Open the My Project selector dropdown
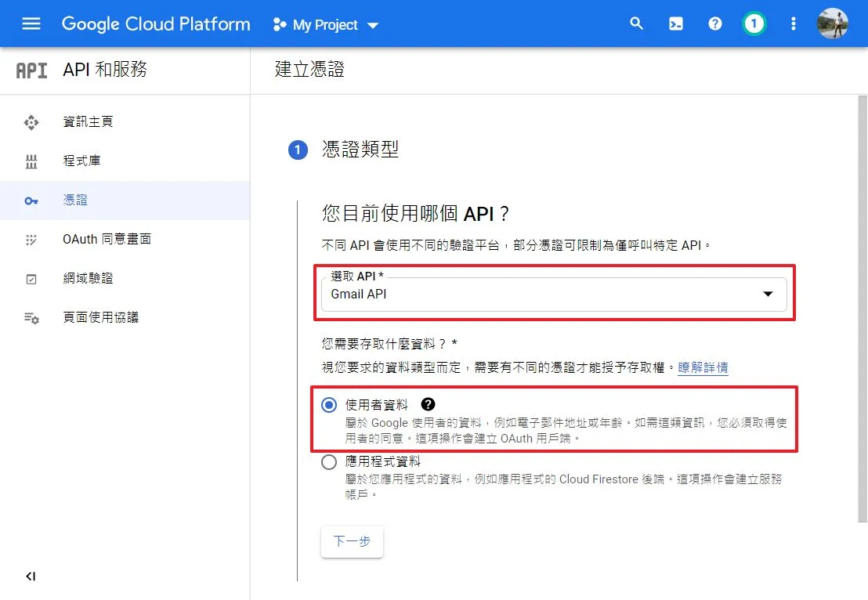 click(326, 25)
